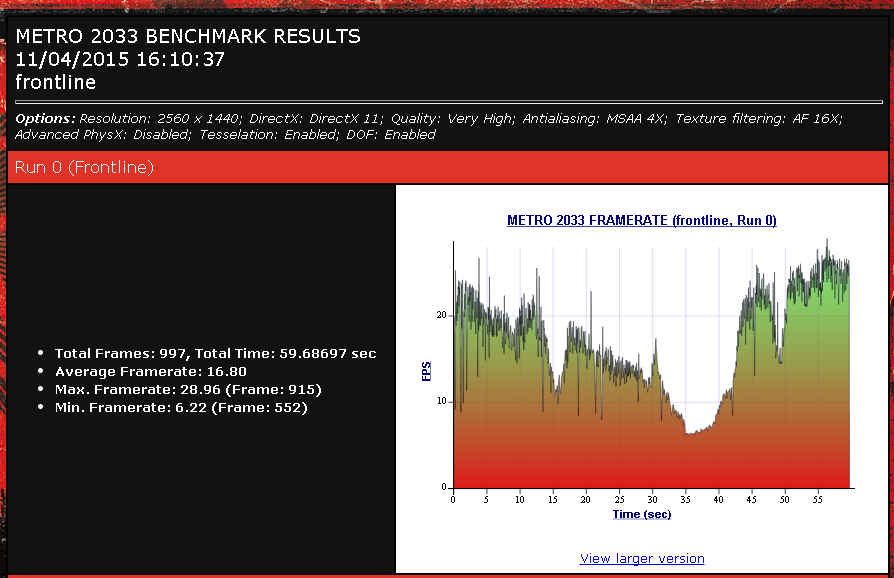894x578 pixels.
Task: Click the Options label in settings text
Action: tap(45, 119)
